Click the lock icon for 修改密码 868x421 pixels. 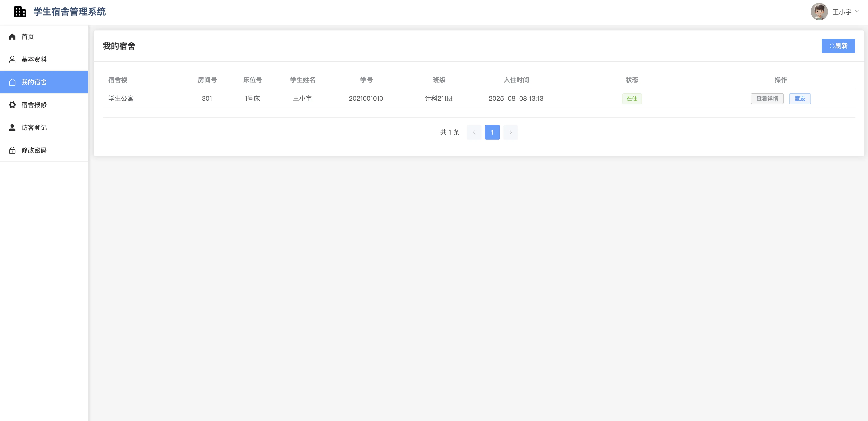pos(13,150)
